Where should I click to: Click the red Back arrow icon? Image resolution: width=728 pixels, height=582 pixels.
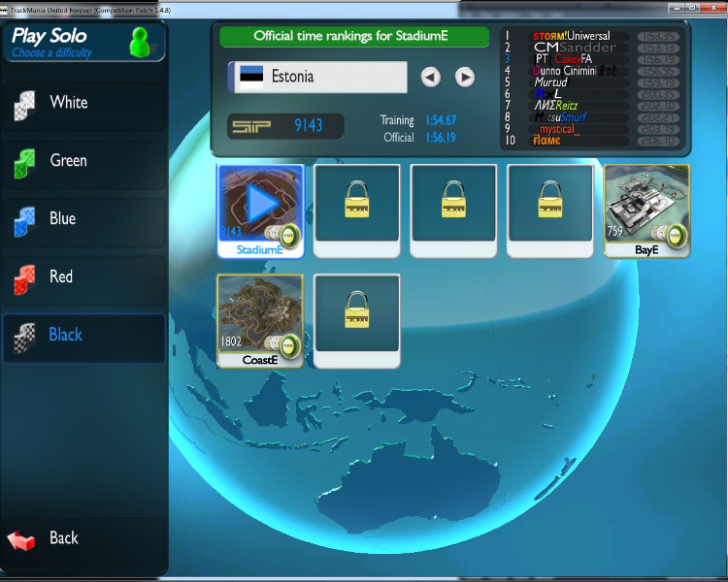(x=22, y=539)
